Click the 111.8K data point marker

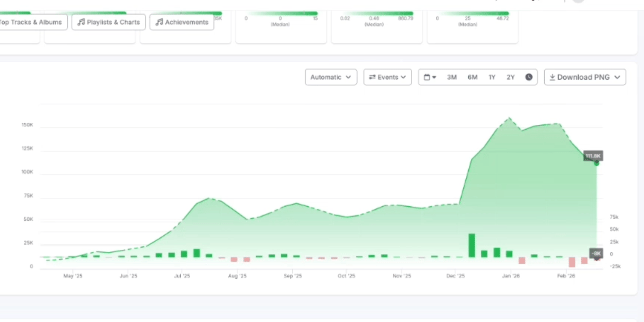click(x=597, y=163)
